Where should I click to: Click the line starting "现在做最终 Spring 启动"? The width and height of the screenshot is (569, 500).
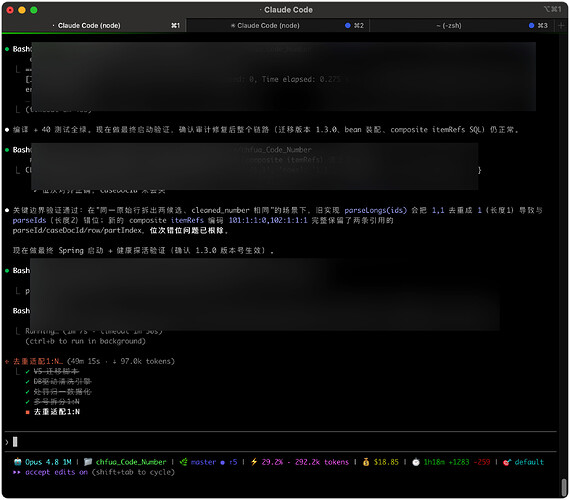tap(143, 251)
